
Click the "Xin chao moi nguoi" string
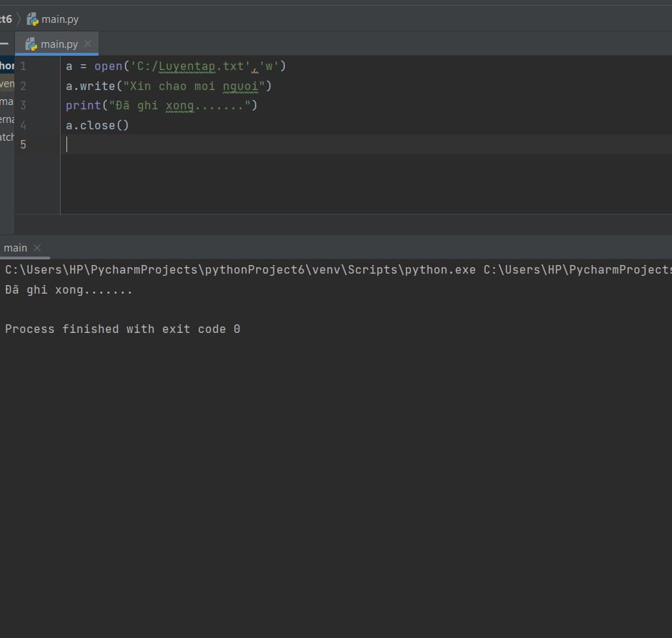tap(194, 86)
